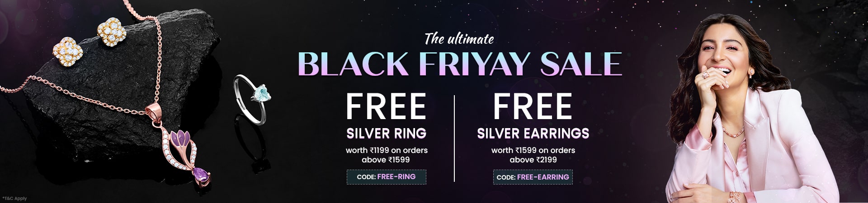Click the 'worth ₹1599 on orders' text
This screenshot has height=203, width=868.
point(533,150)
